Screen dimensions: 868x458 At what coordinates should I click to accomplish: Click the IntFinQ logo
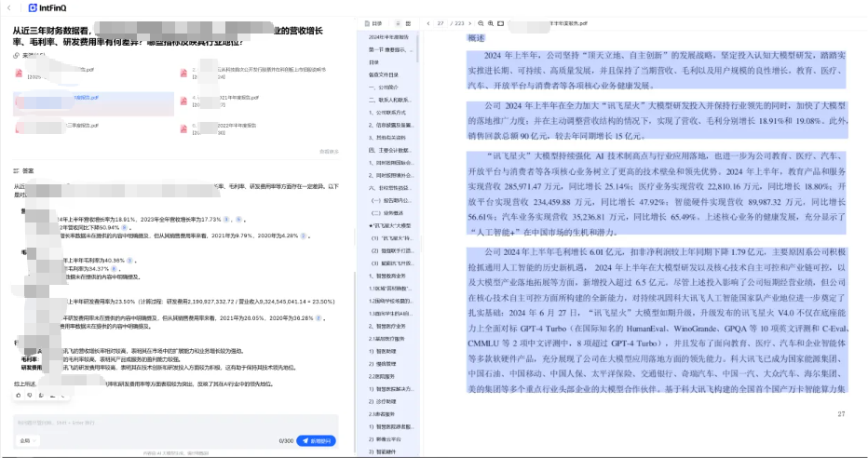47,7
